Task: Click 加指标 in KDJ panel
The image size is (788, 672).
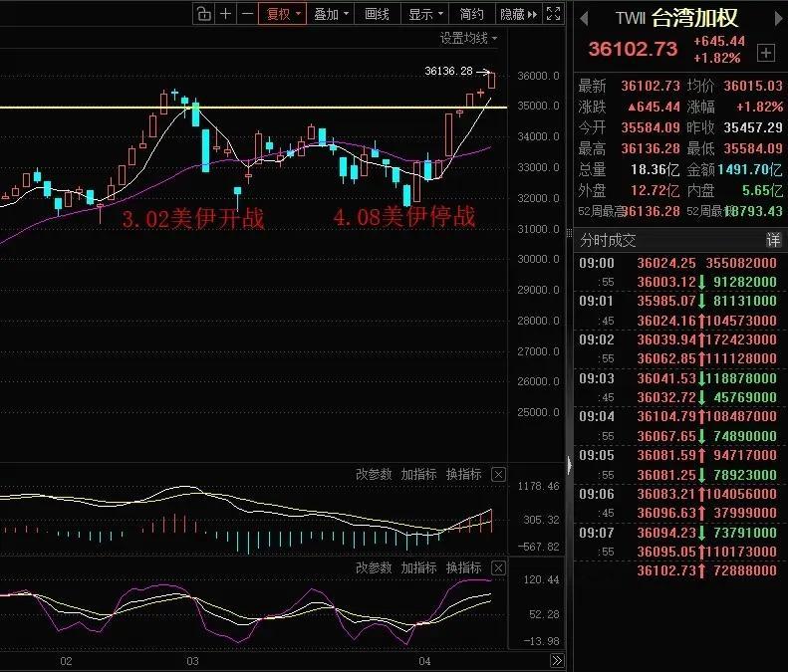Action: (418, 568)
